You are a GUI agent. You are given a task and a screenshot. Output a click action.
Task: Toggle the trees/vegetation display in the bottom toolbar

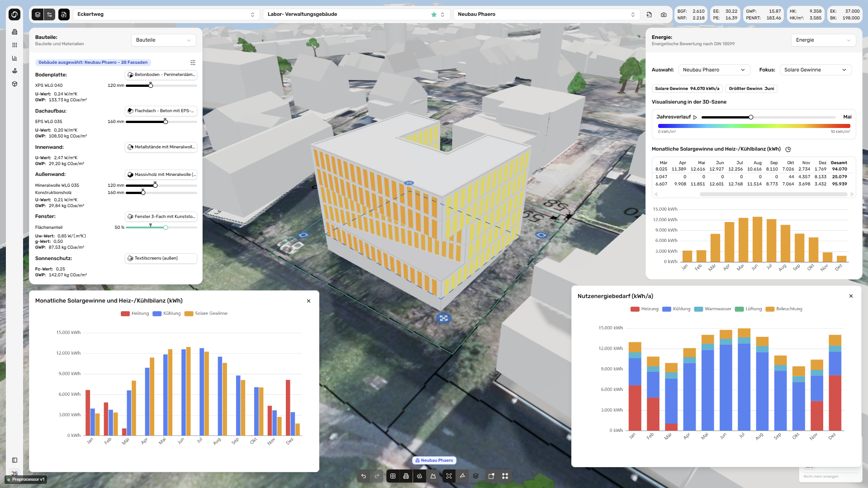coord(419,476)
